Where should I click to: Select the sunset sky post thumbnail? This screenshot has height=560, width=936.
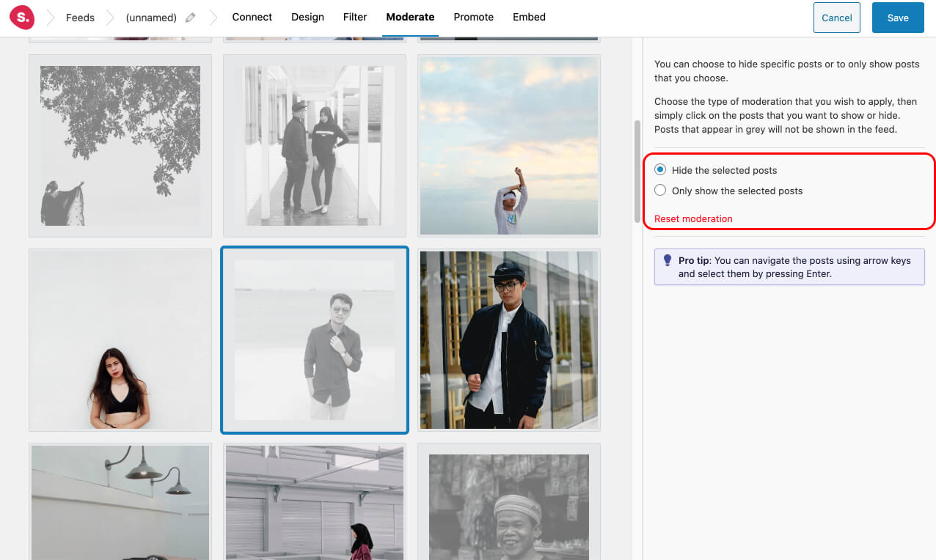pos(509,146)
